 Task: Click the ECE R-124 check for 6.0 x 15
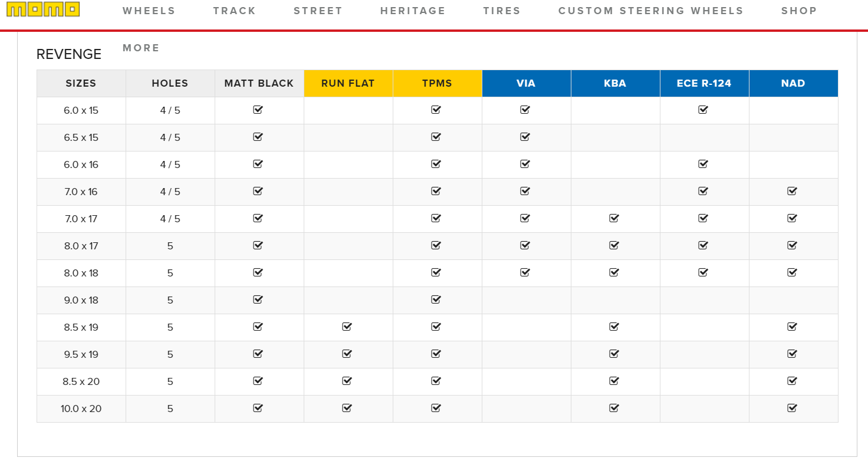(x=703, y=110)
